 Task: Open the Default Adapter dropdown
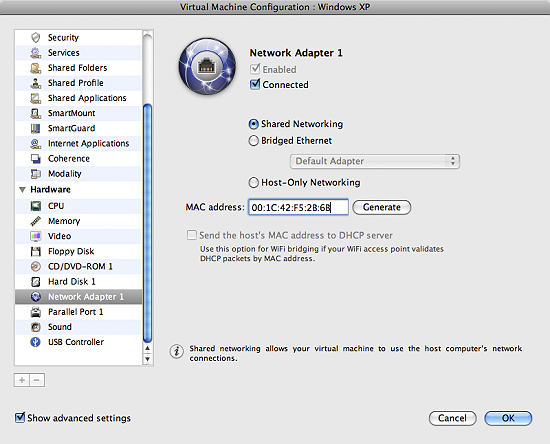[x=375, y=161]
